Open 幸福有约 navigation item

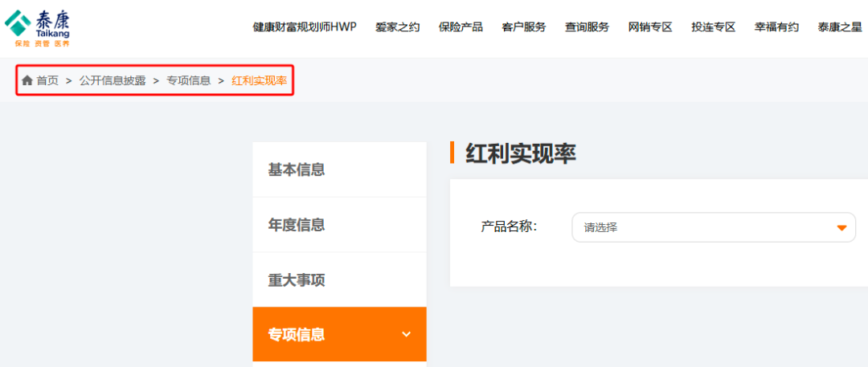[x=776, y=27]
